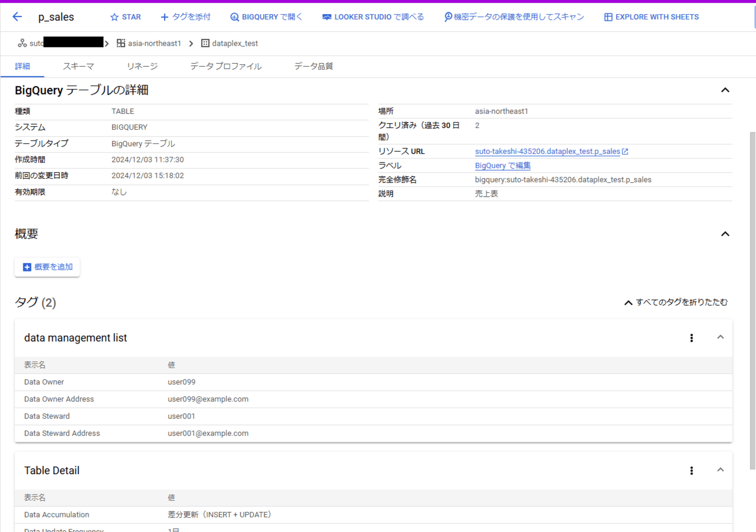Open the table with BIGQUERY で開く
This screenshot has width=756, height=532.
pos(266,17)
